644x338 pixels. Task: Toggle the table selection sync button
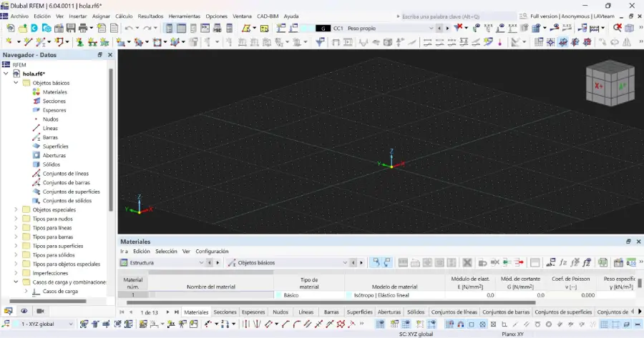pos(376,262)
